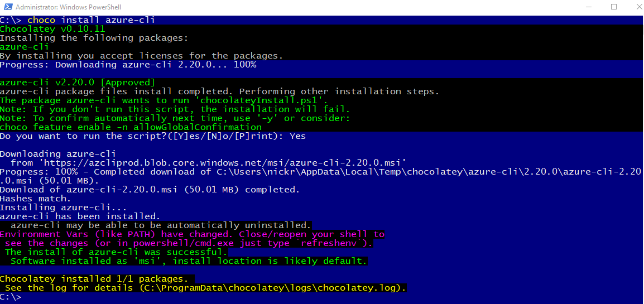Click the 'azure-cli v2.20.0 [Approved]' line

tap(78, 83)
